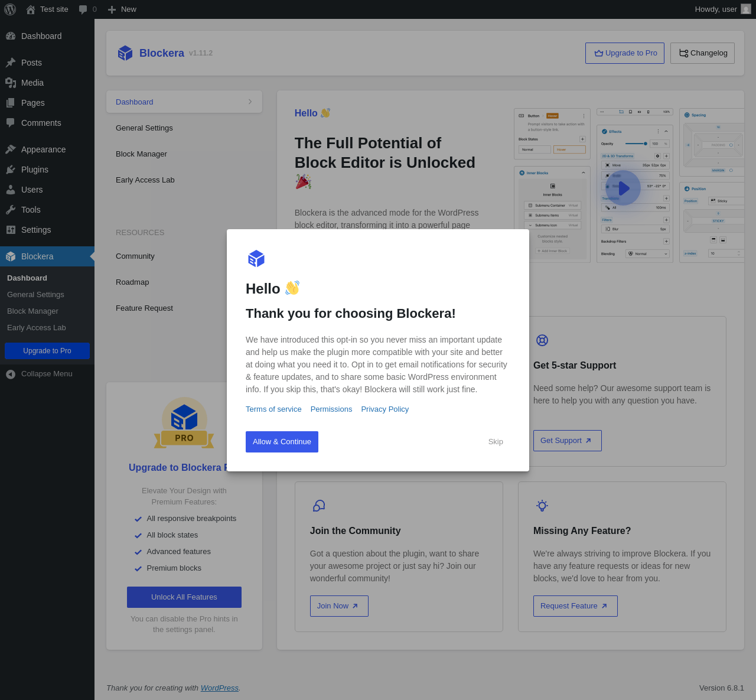Open Tools menu
Viewport: 756px width, 700px height.
point(47,210)
